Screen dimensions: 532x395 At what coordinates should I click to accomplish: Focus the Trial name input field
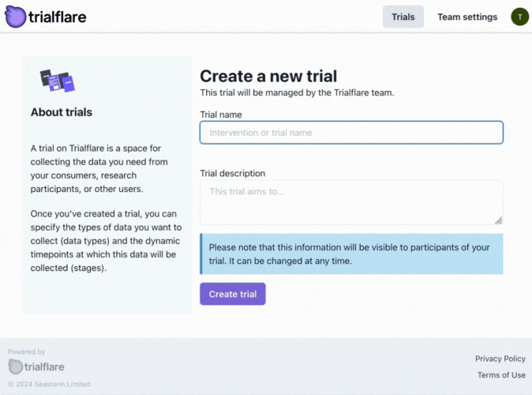pyautogui.click(x=351, y=133)
